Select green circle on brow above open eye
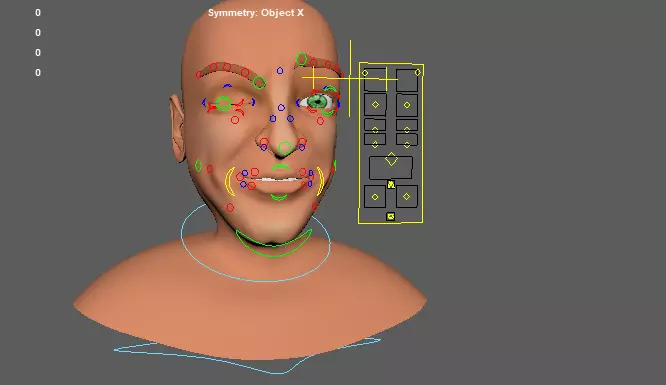The width and height of the screenshot is (666, 385). click(x=301, y=59)
